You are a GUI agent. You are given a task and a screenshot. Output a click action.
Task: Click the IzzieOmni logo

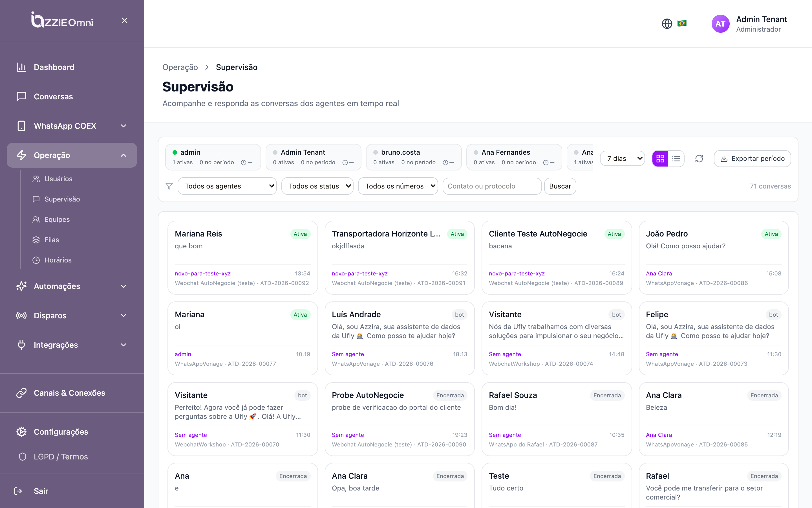point(62,20)
